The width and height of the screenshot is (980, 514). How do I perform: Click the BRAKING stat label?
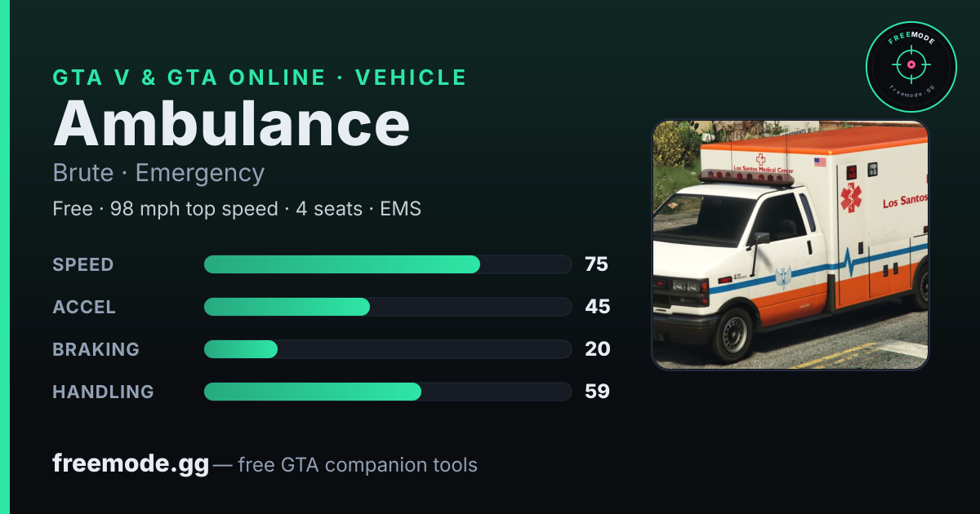pos(96,349)
